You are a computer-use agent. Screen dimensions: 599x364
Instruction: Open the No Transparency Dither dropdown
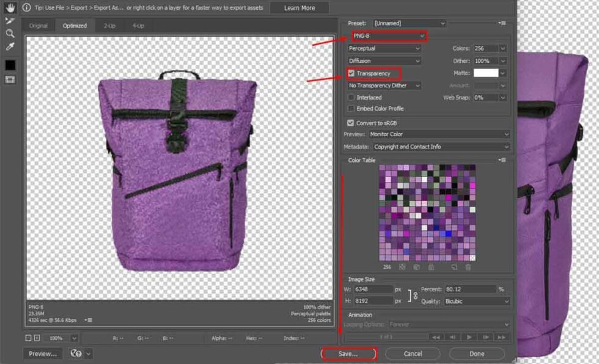pyautogui.click(x=384, y=86)
